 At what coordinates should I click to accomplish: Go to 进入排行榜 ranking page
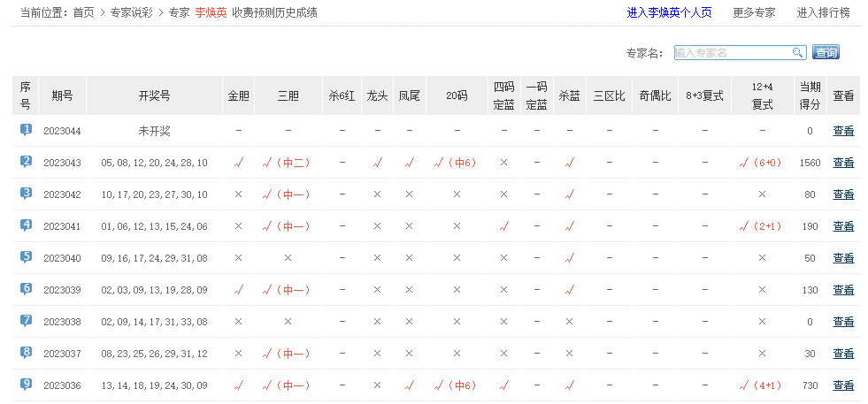click(823, 12)
